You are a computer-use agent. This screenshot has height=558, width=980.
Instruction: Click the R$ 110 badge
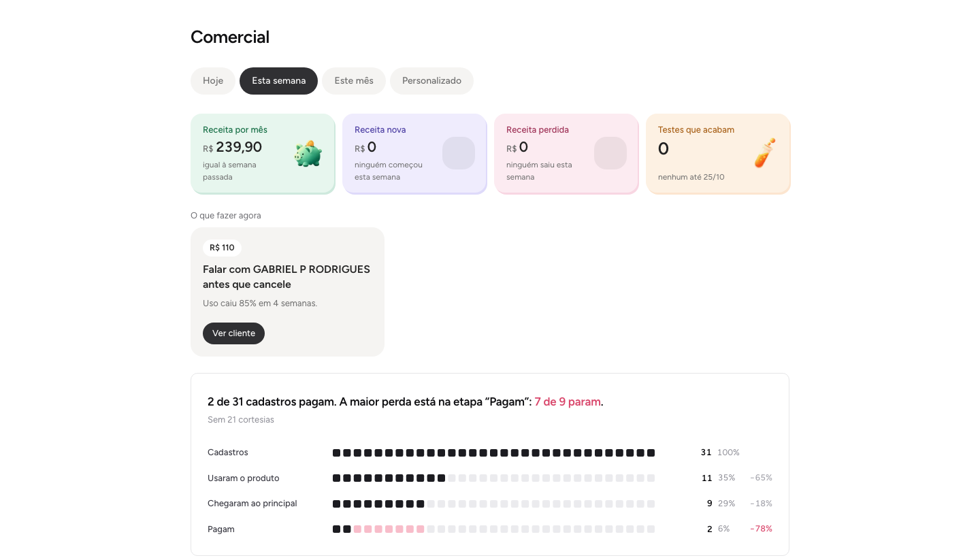pyautogui.click(x=222, y=248)
